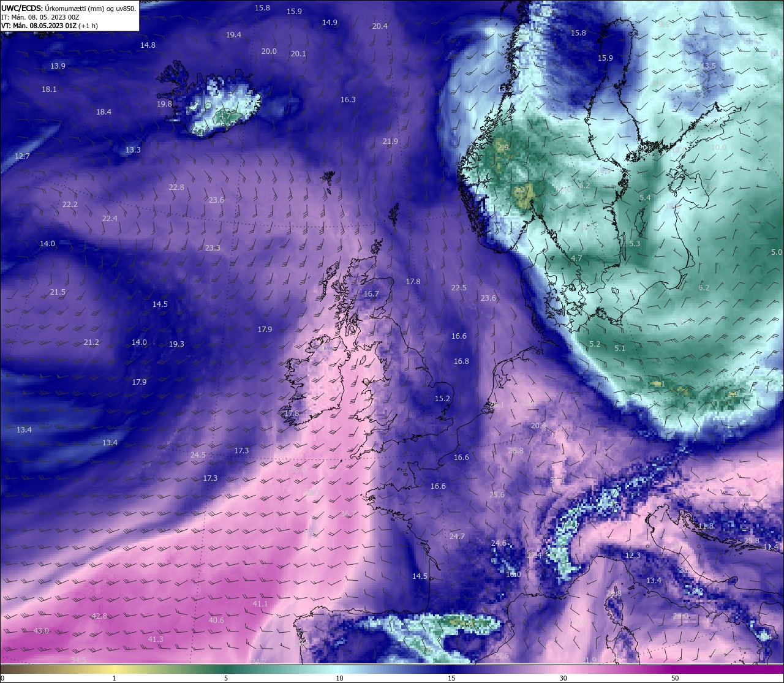Click the 24.7 value over France
Image resolution: width=784 pixels, height=683 pixels.
457,537
